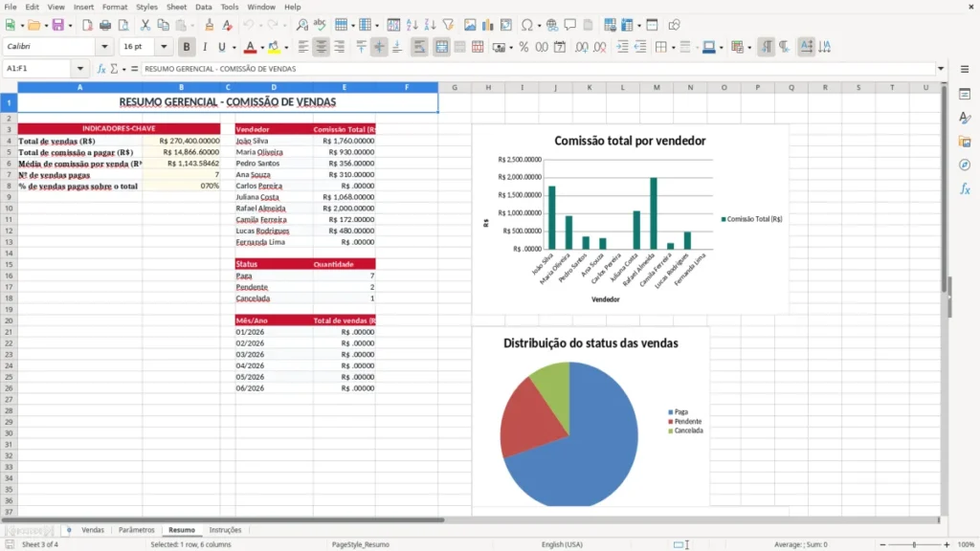Open a file with the folder icon

[33, 25]
